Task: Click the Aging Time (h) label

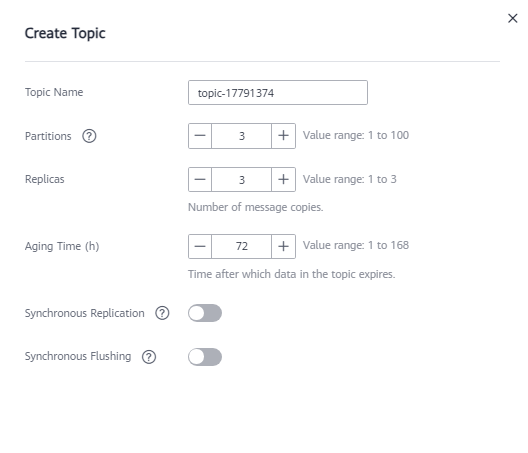Action: point(62,246)
